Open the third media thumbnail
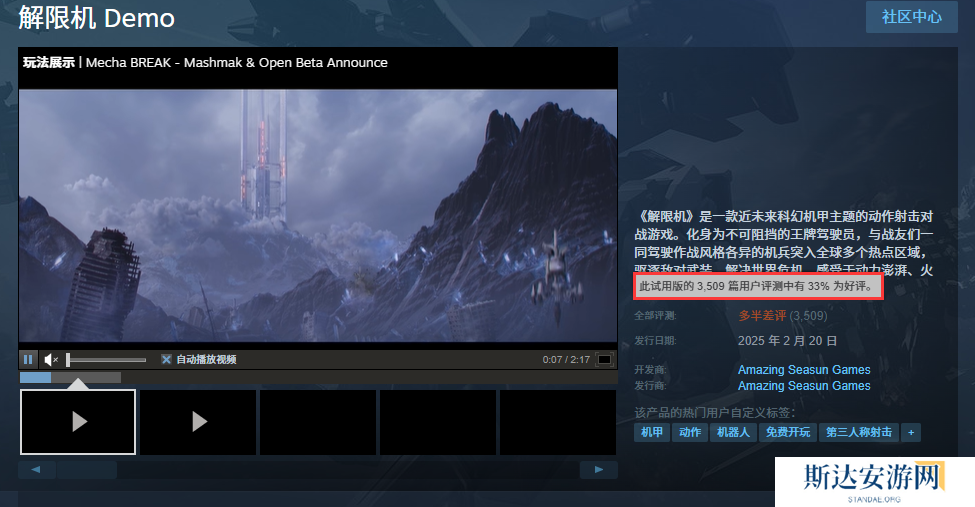Viewport: 975px width, 507px height. click(x=318, y=422)
